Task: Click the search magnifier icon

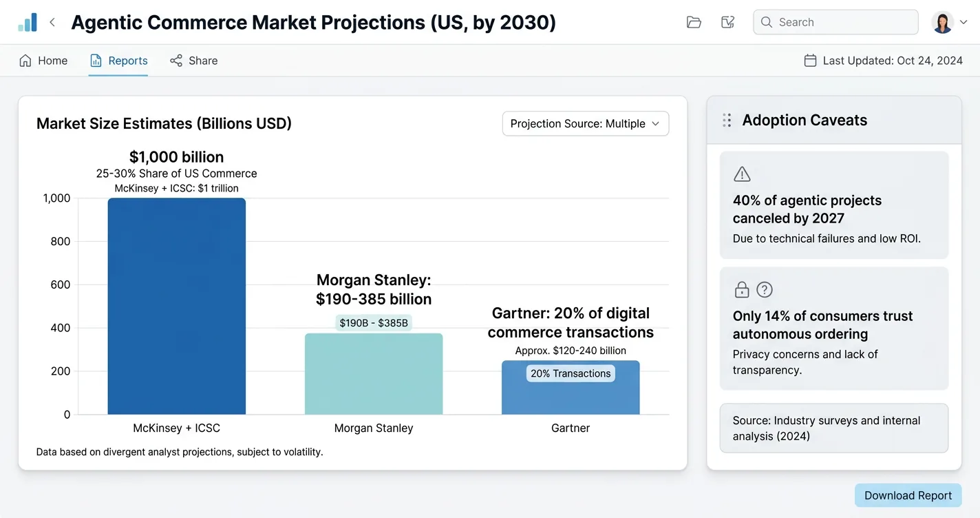Action: 767,22
